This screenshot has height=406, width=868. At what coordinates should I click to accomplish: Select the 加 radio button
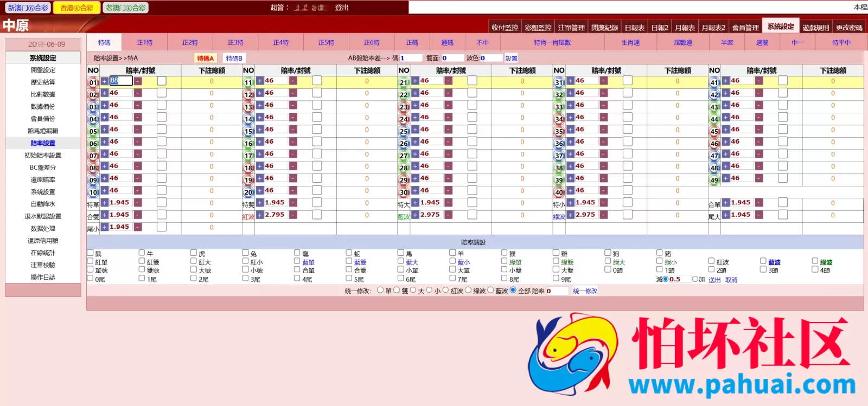[695, 279]
